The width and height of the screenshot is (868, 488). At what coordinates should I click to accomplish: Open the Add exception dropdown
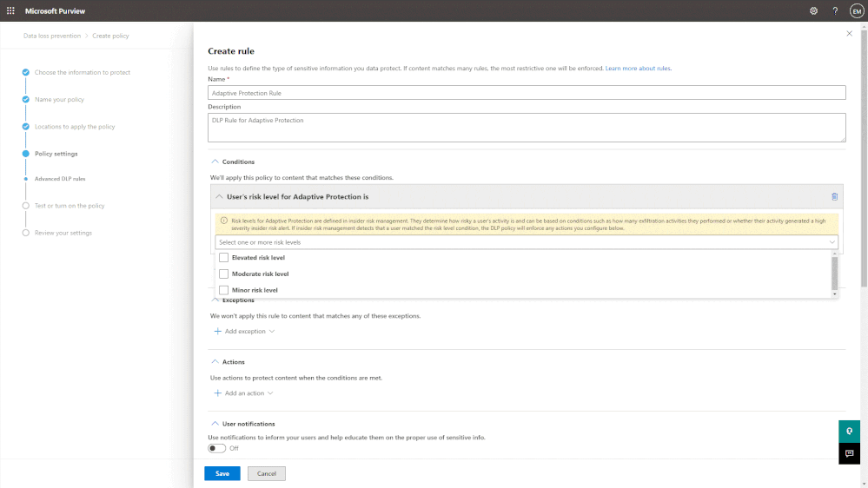(244, 332)
